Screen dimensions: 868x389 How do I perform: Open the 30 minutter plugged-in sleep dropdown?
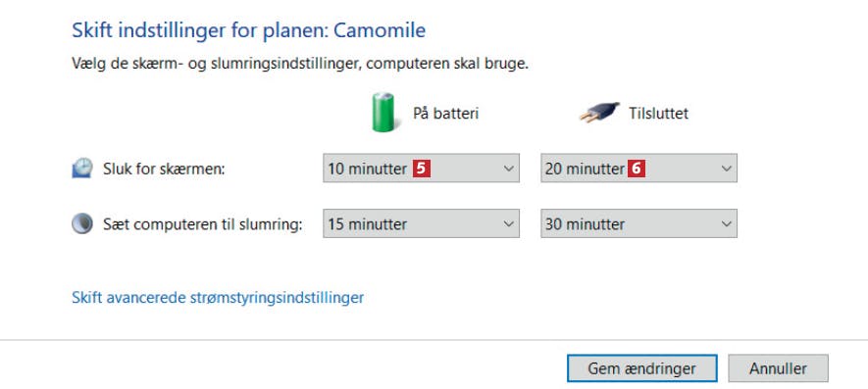pos(638,223)
